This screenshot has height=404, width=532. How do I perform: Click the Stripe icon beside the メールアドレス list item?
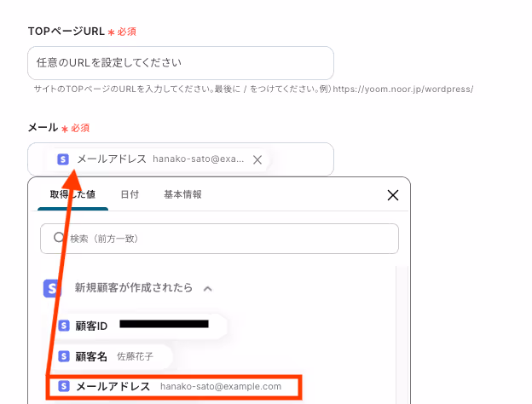click(x=64, y=386)
